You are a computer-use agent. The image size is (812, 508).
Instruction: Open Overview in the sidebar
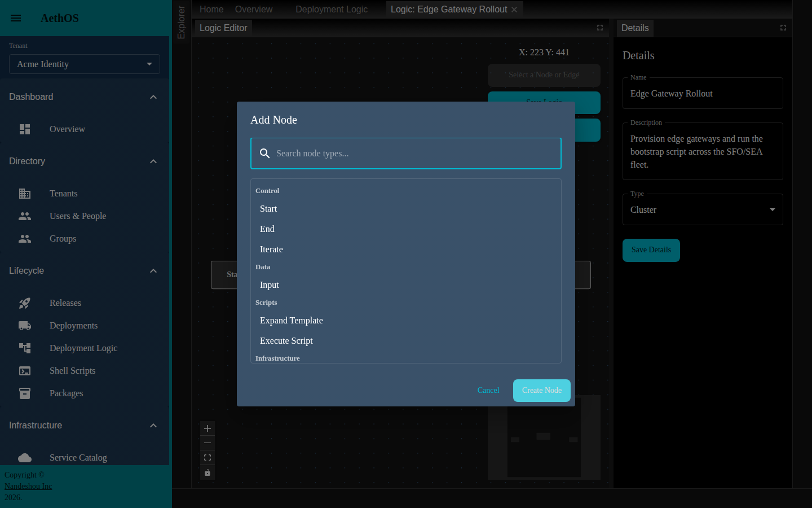85,129
